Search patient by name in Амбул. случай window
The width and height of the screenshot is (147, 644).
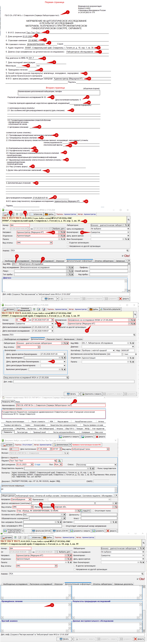[55, 461]
